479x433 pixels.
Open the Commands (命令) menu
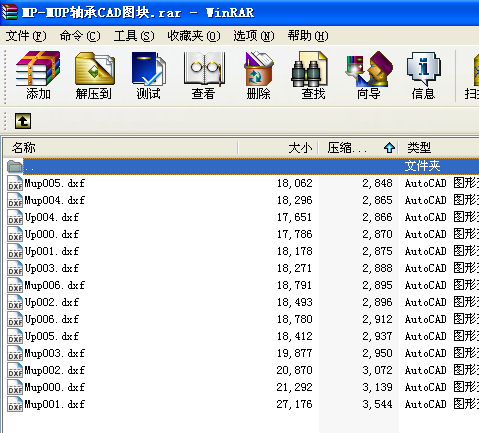pos(80,36)
